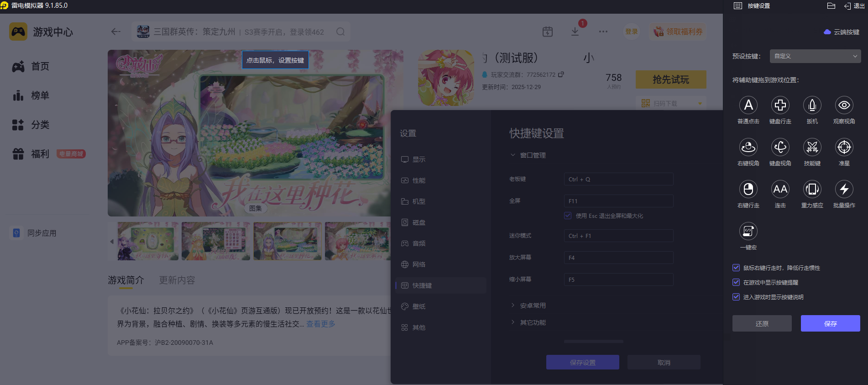This screenshot has width=868, height=385.
Task: Click the 还原 restore button
Action: pyautogui.click(x=762, y=323)
